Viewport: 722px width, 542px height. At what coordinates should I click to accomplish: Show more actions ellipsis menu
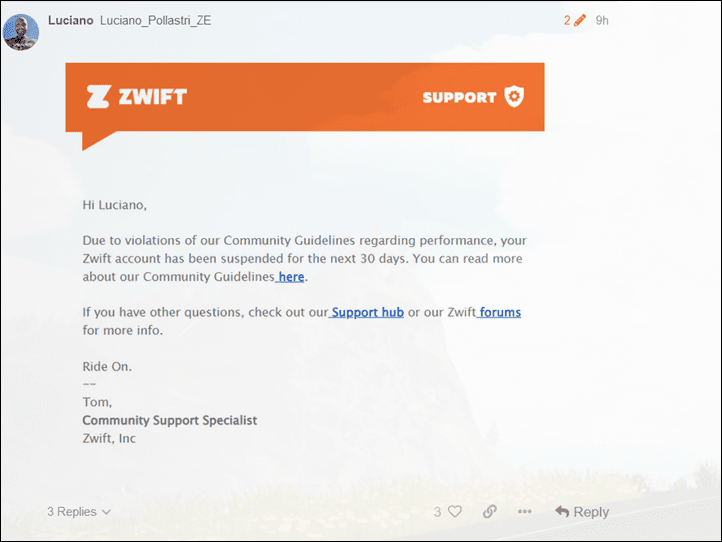pos(524,511)
